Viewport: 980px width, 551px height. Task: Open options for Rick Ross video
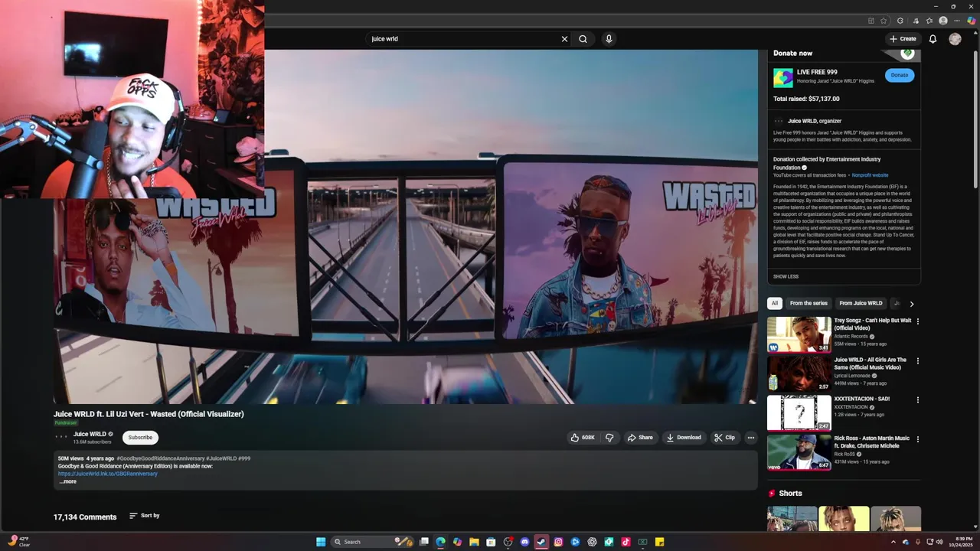point(917,439)
